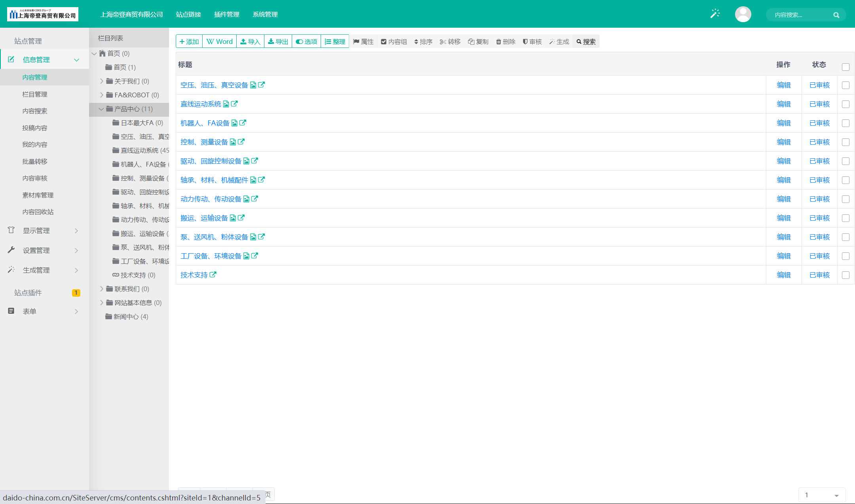855x504 pixels.
Task: Expand the 表单 sidebar section
Action: point(44,311)
